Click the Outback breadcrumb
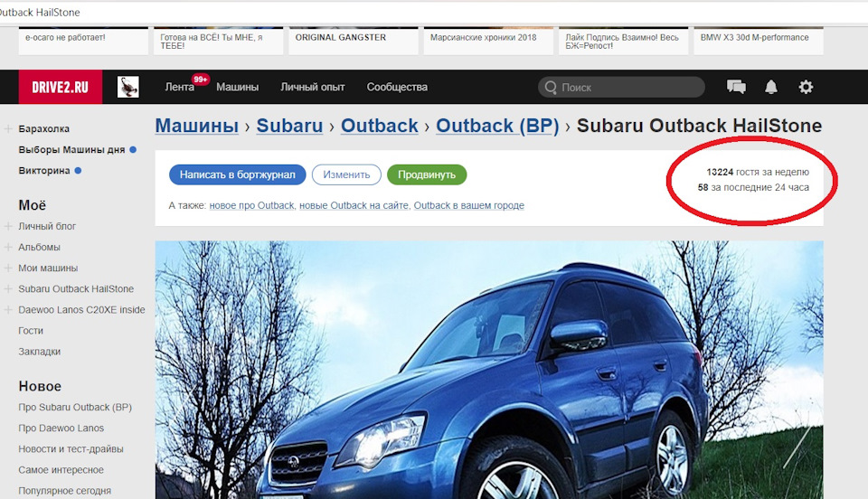The height and width of the screenshot is (499, 868). point(379,126)
